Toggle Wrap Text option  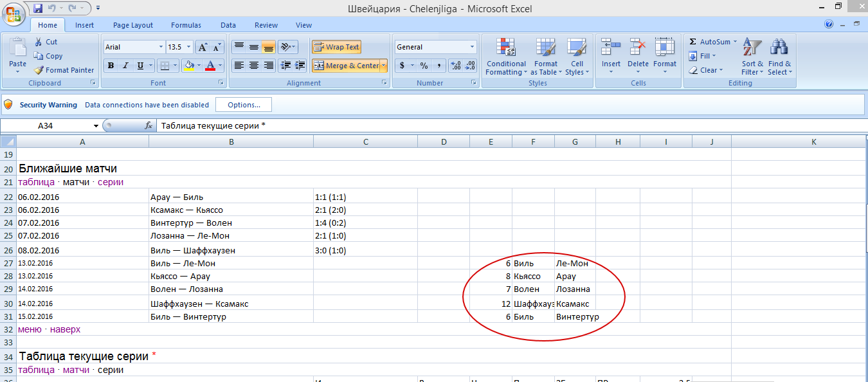point(336,47)
